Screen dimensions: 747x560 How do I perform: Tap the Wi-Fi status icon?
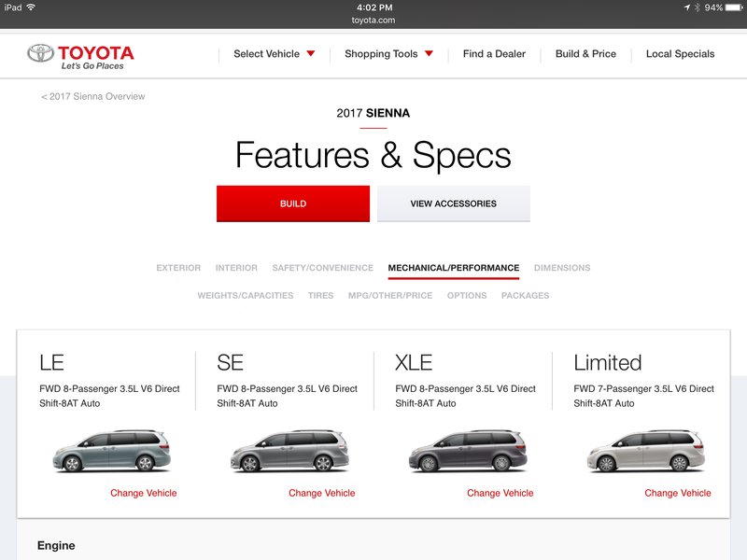pyautogui.click(x=31, y=7)
